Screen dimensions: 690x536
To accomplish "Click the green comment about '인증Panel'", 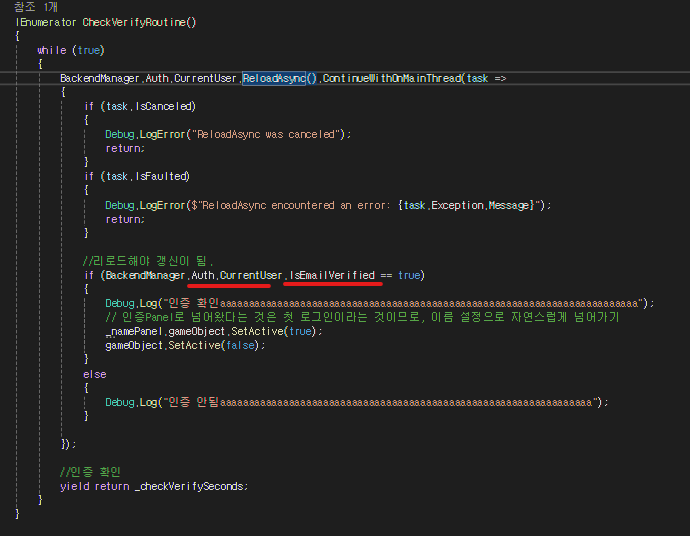I will 362,317.
